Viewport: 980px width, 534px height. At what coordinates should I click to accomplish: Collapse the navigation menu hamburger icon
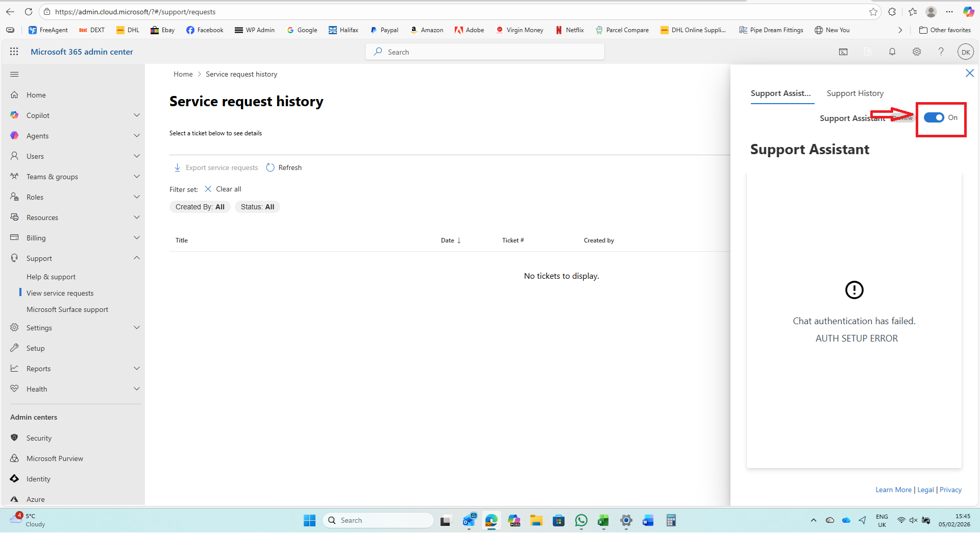[x=14, y=75]
